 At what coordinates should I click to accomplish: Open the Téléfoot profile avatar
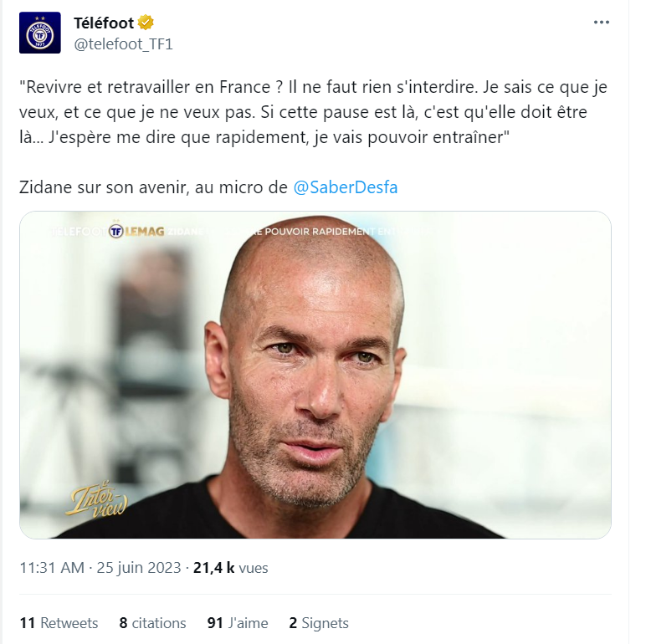[x=40, y=33]
